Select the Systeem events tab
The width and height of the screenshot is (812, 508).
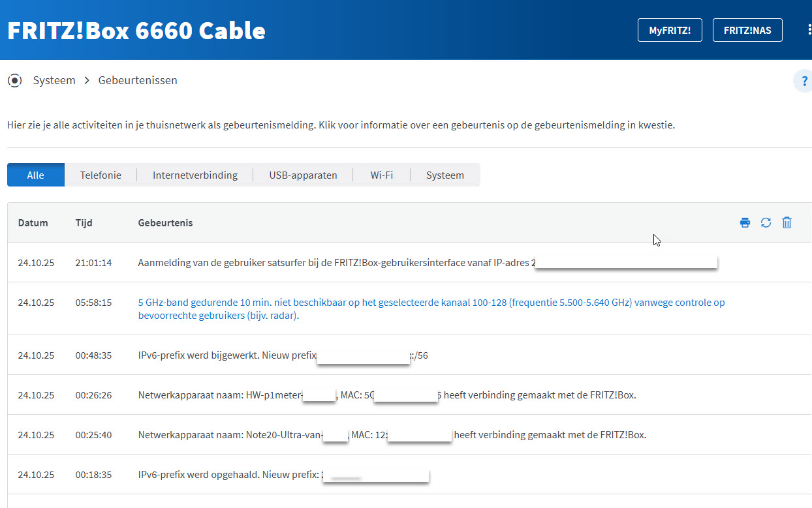coord(445,175)
